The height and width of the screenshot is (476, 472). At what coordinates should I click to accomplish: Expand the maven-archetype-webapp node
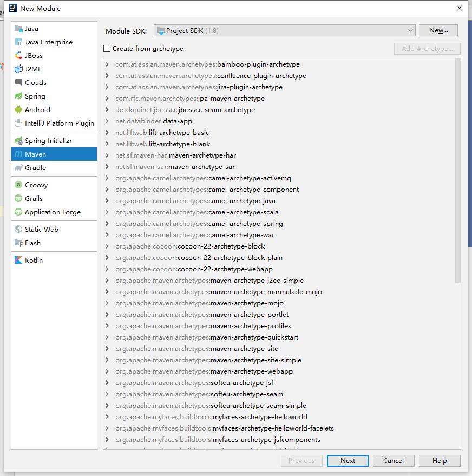pyautogui.click(x=107, y=371)
